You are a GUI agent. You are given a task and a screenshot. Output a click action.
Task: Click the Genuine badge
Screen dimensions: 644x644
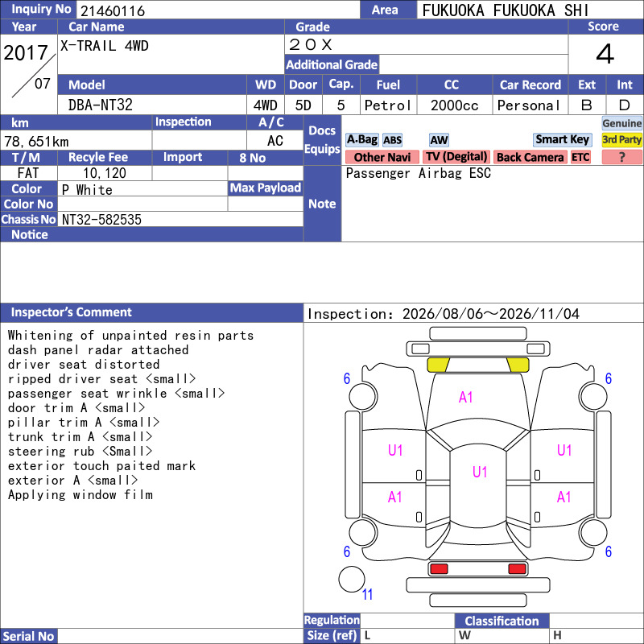point(621,123)
